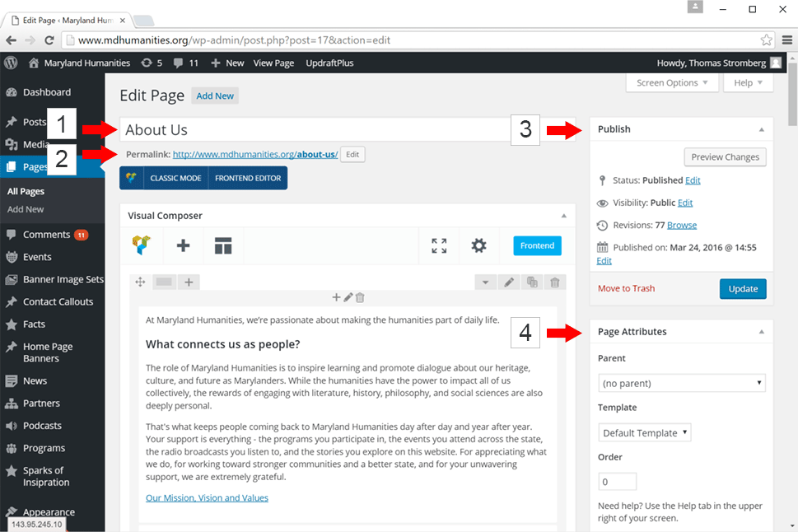Open Howdy, Thomas Stromberg account menu
Image resolution: width=798 pixels, height=532 pixels.
[x=711, y=63]
